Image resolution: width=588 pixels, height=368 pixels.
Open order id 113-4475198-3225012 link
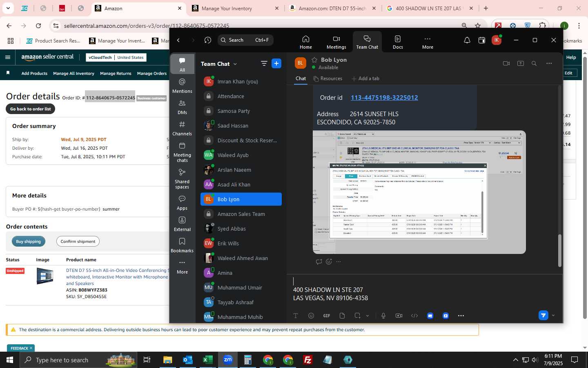384,98
